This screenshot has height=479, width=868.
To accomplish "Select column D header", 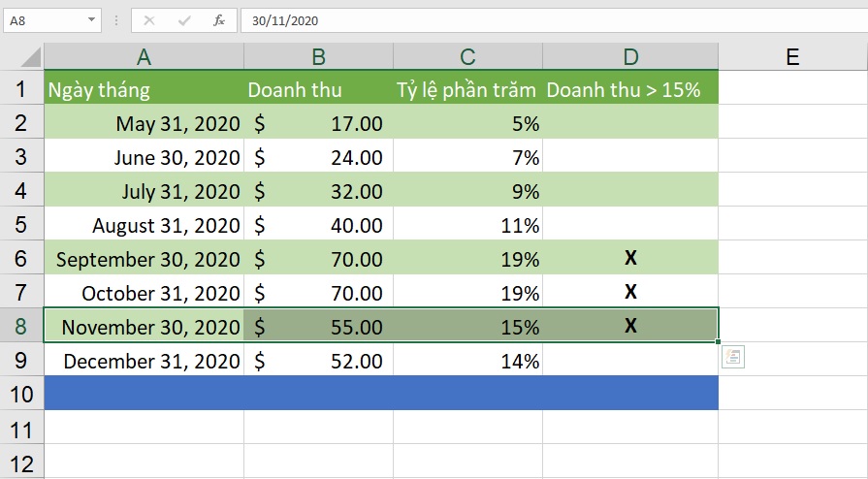I will tap(630, 56).
